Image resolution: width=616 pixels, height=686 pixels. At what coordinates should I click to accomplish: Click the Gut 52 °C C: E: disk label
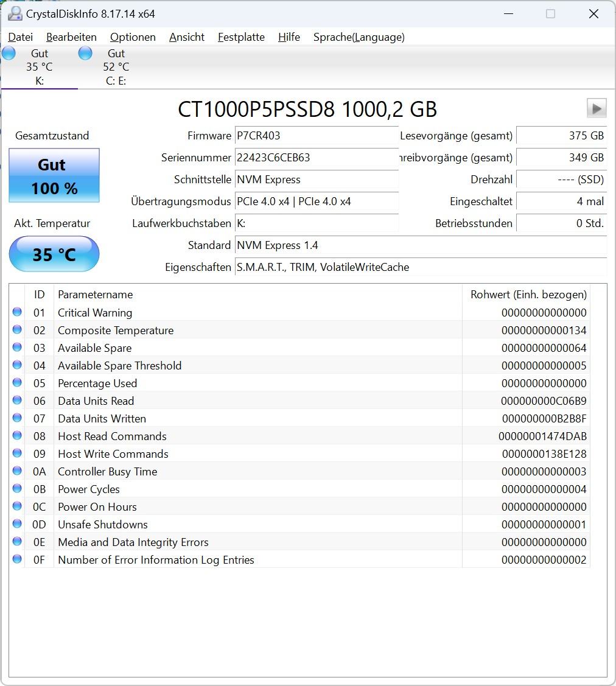click(x=116, y=67)
